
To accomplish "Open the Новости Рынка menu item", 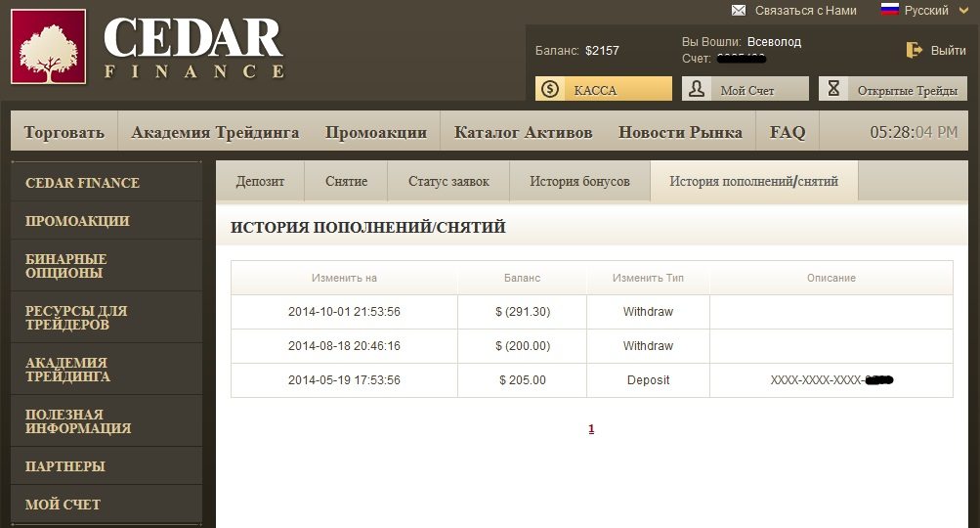I will pyautogui.click(x=681, y=132).
